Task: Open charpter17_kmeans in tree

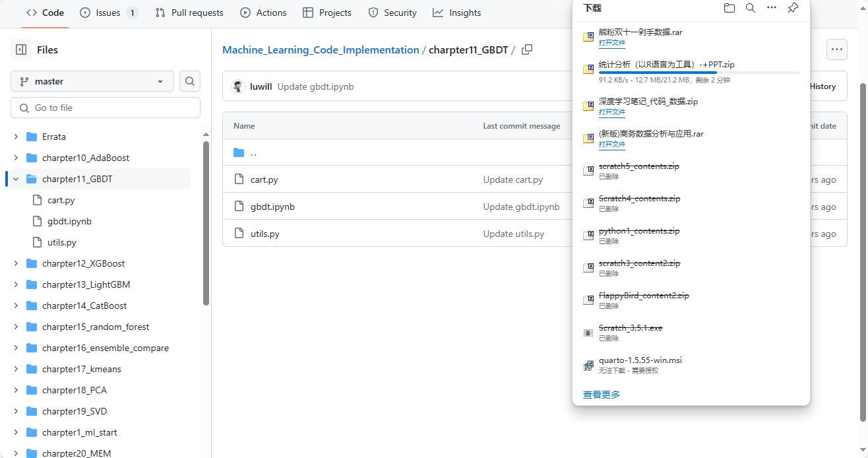Action: pos(81,369)
